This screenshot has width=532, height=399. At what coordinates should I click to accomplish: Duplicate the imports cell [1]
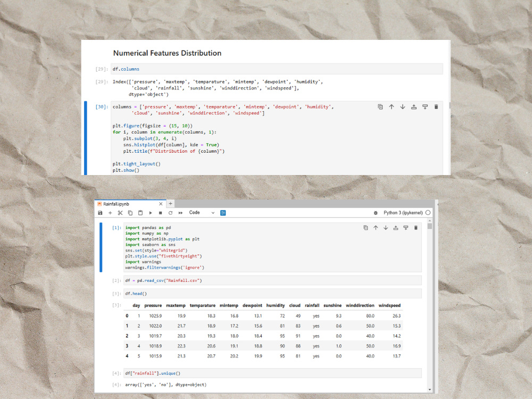click(x=365, y=228)
